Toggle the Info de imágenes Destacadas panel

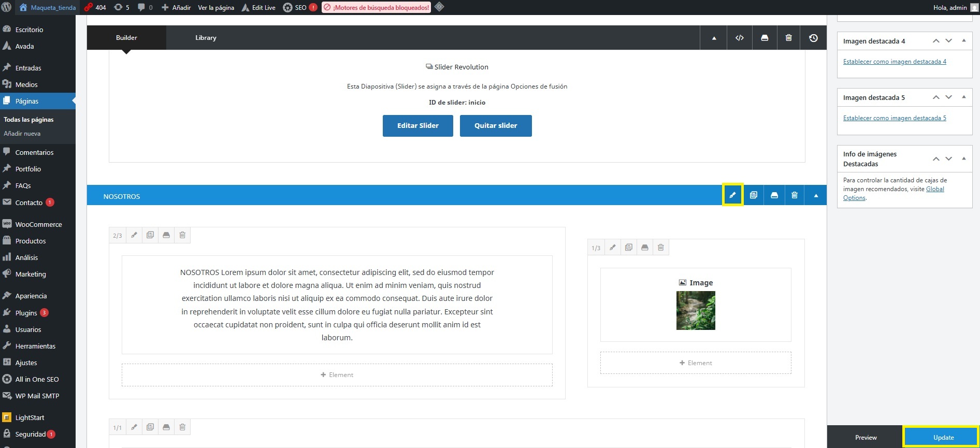point(963,158)
